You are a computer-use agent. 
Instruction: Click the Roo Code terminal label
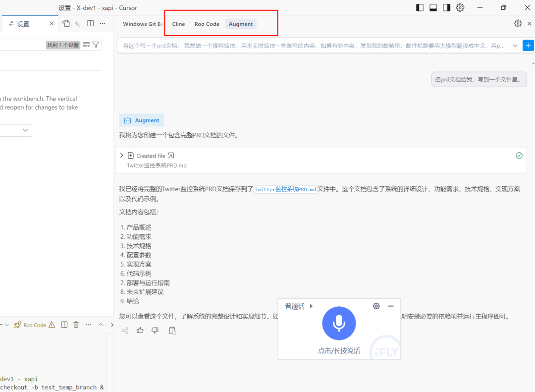pyautogui.click(x=35, y=325)
